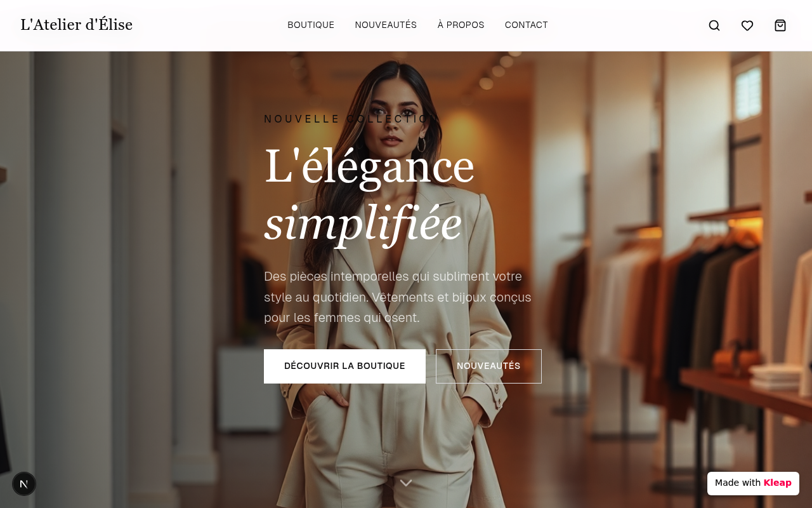Go to NOUVEAUTÉS in the top navigation
812x508 pixels.
tap(386, 25)
